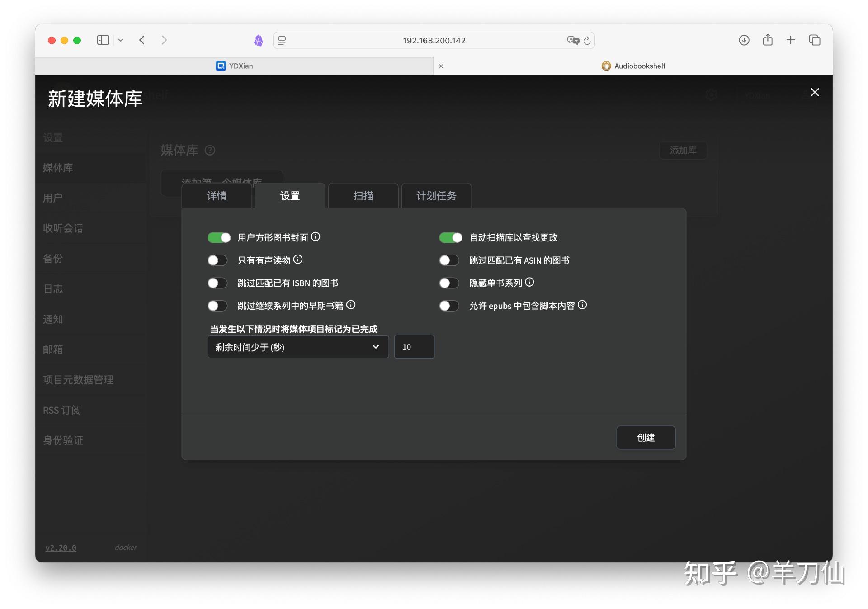The height and width of the screenshot is (609, 868).
Task: Click the Safari share icon
Action: coord(767,40)
